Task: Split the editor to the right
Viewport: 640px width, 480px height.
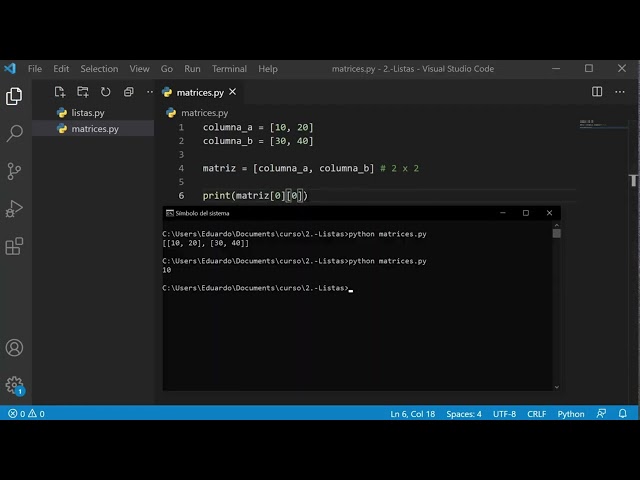Action: [597, 92]
